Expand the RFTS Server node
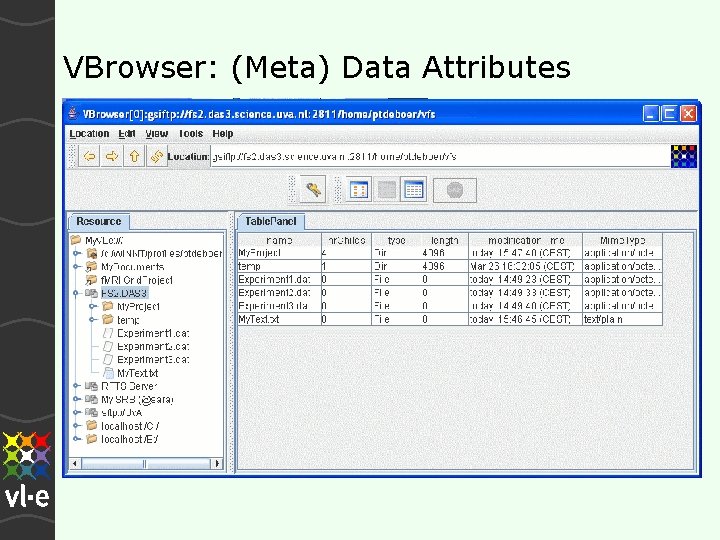The height and width of the screenshot is (540, 720). (77, 386)
